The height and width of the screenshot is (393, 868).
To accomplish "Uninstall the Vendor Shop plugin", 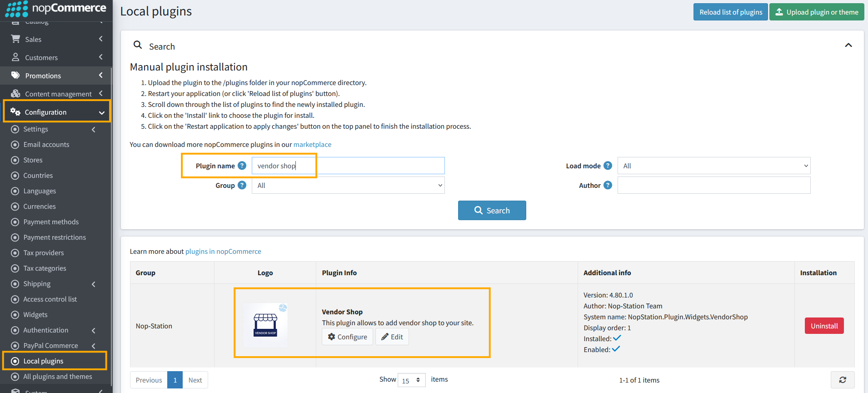I will 824,326.
